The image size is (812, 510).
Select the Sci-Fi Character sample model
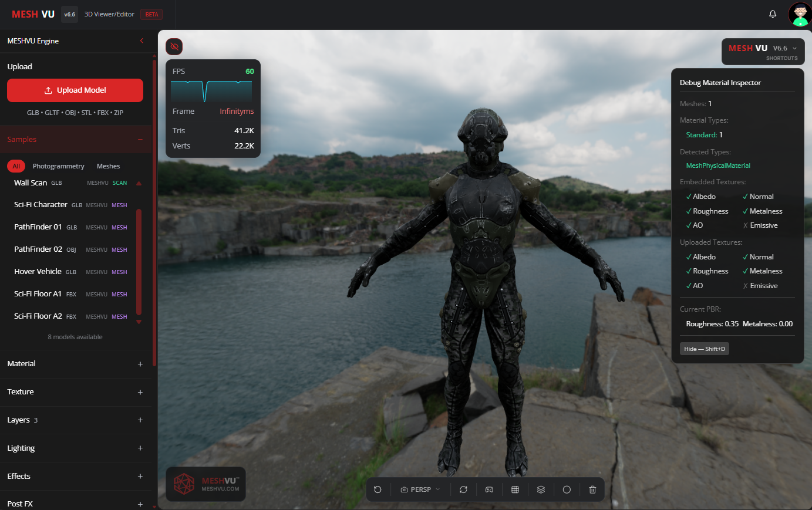[x=40, y=204]
